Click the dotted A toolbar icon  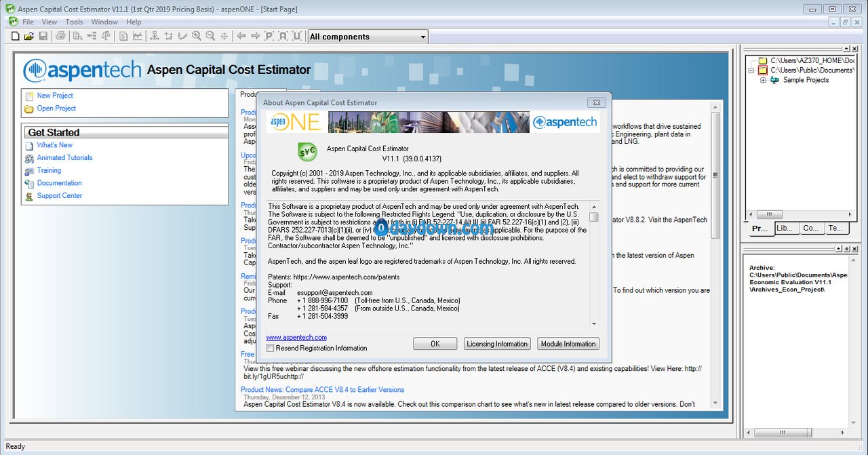283,36
